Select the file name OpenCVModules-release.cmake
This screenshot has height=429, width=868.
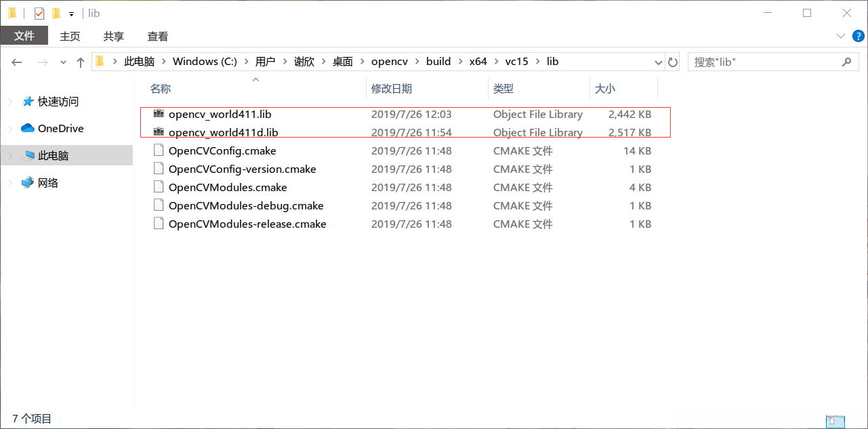tap(247, 224)
